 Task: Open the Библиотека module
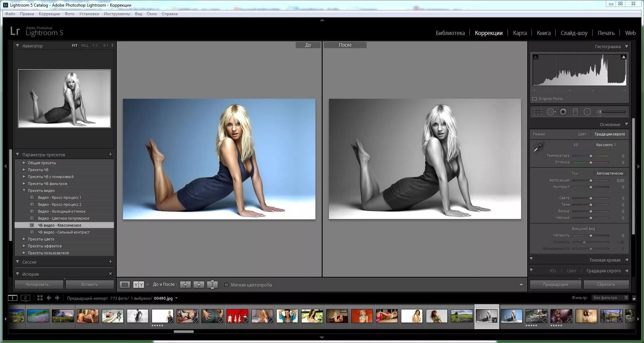[450, 33]
